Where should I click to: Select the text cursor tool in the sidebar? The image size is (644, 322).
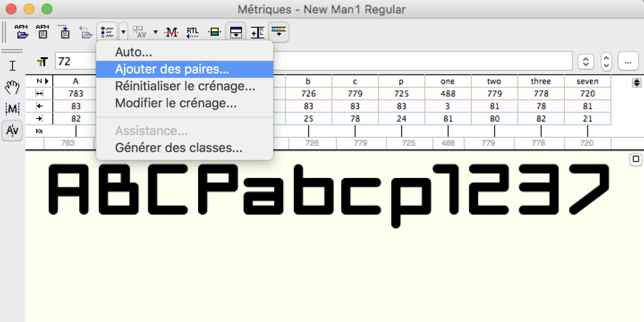tap(12, 65)
